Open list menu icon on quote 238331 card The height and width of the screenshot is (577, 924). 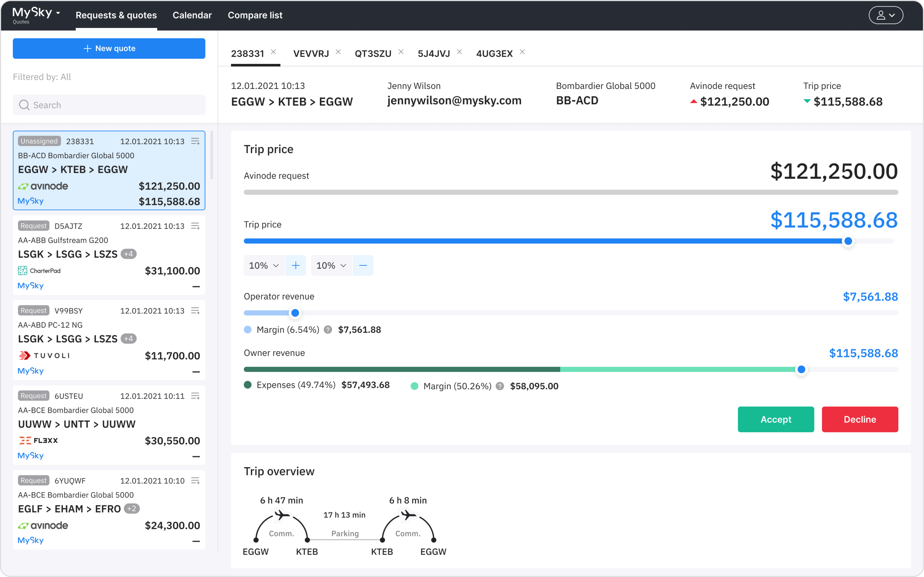click(195, 141)
